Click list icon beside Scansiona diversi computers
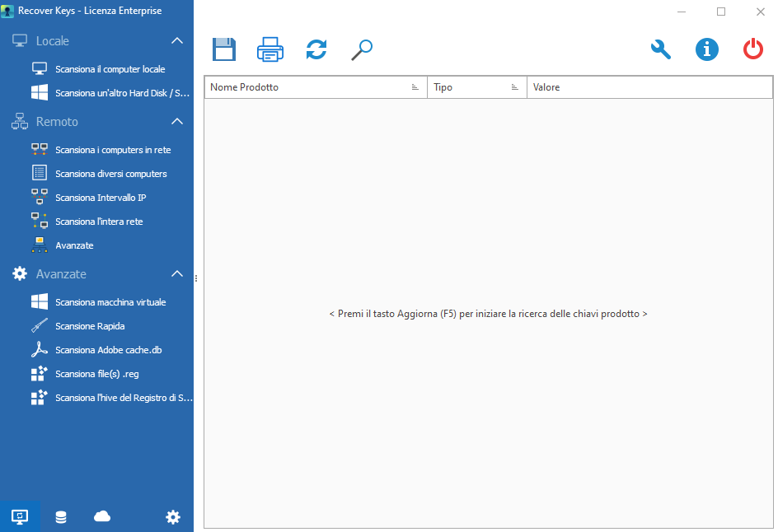The width and height of the screenshot is (778, 532). coord(40,173)
